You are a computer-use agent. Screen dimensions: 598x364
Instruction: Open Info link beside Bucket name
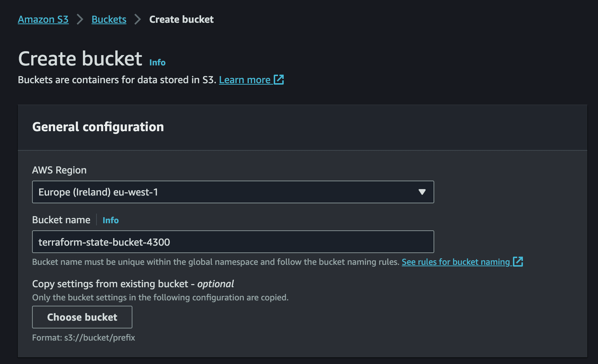pyautogui.click(x=111, y=220)
